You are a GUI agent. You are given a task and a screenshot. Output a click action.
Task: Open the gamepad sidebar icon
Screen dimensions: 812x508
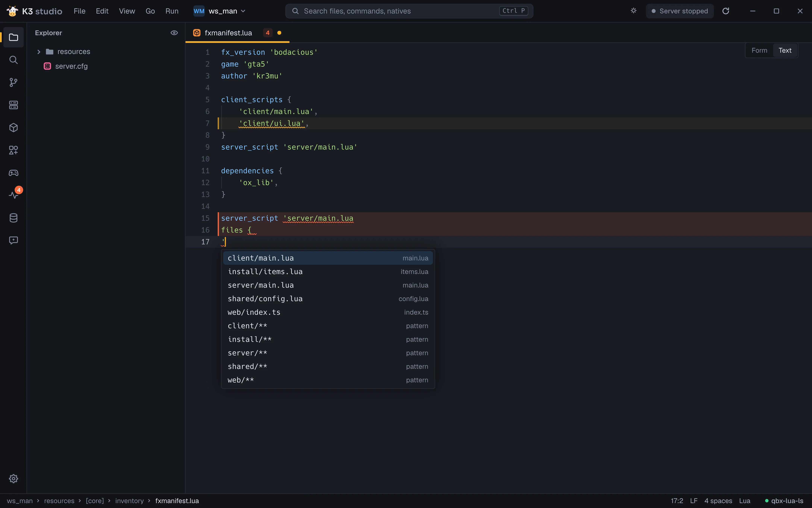[13, 173]
